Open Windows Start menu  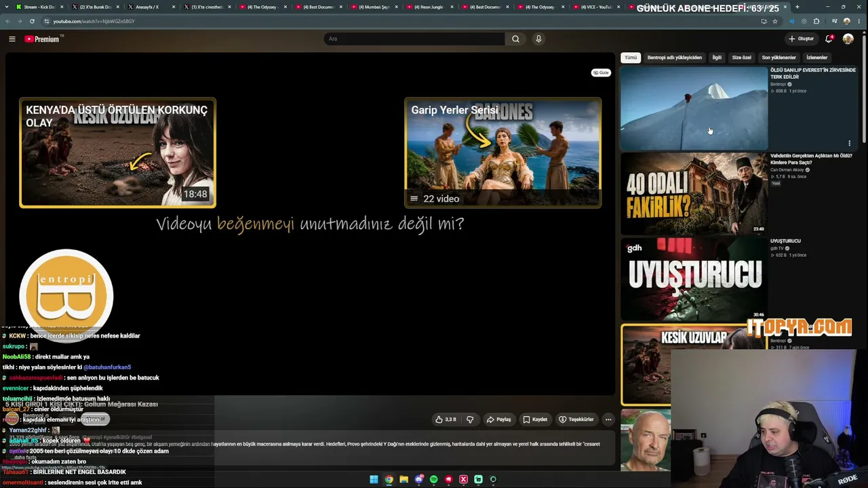[x=374, y=479]
